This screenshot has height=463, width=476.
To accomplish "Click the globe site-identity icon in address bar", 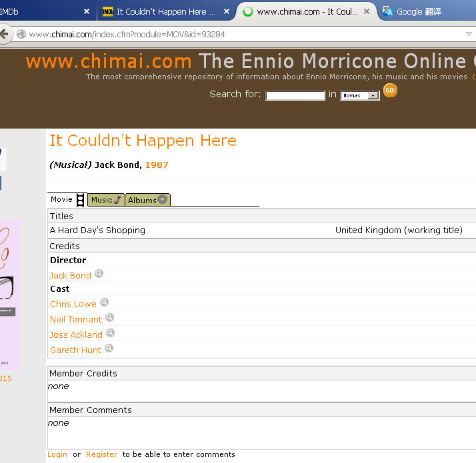I will pos(21,34).
